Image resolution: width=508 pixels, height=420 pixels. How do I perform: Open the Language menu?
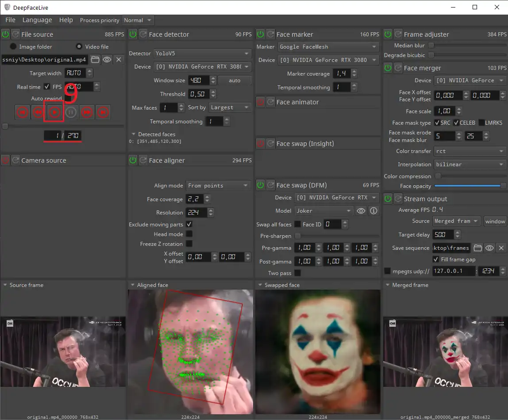pos(37,20)
